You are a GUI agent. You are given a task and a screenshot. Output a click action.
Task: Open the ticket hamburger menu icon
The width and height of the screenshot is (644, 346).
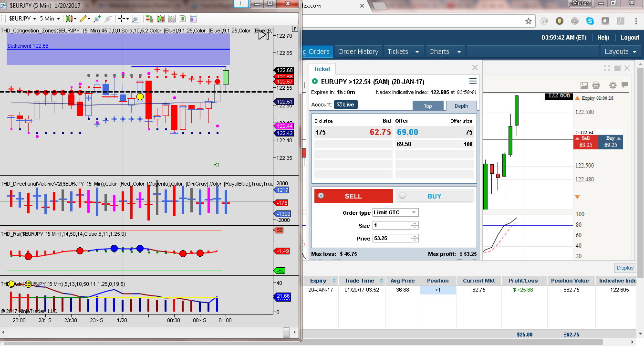point(473,81)
